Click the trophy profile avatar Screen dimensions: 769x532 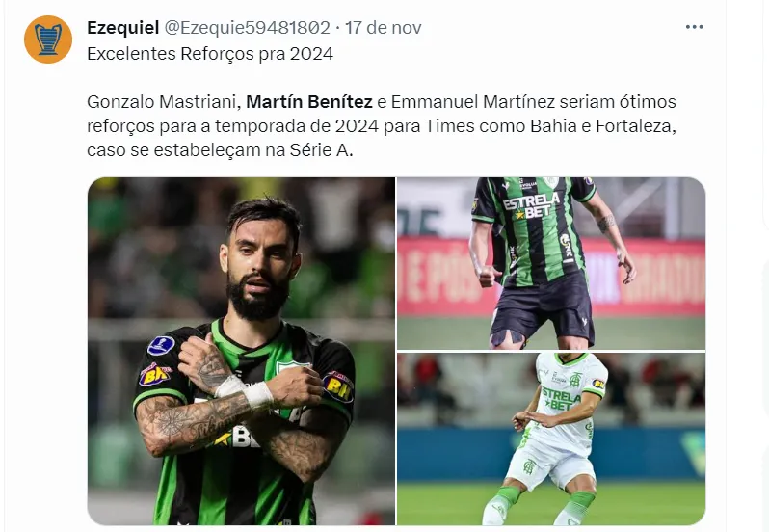(x=48, y=40)
